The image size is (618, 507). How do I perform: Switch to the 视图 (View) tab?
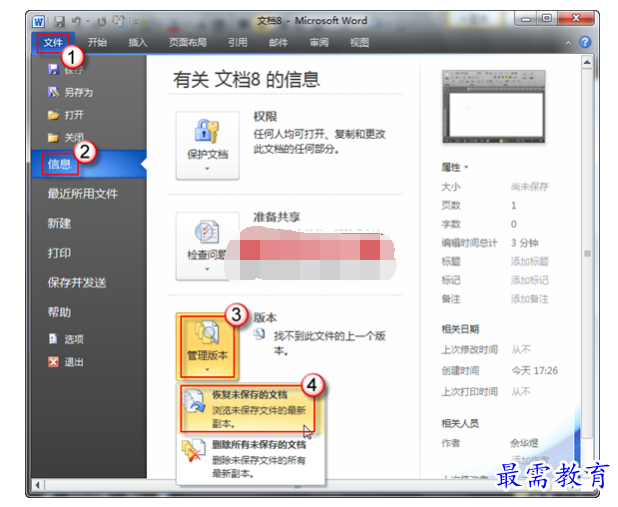pos(359,43)
